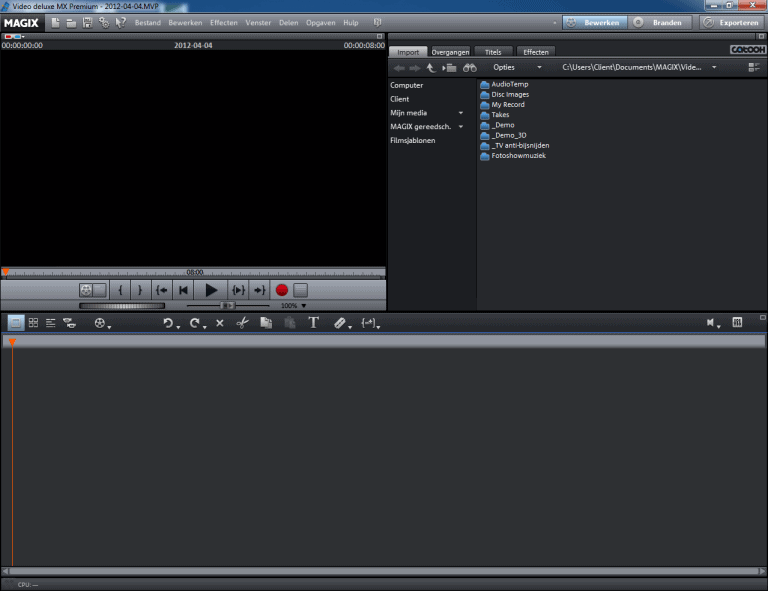
Task: Open the Hulp menu
Action: click(351, 23)
